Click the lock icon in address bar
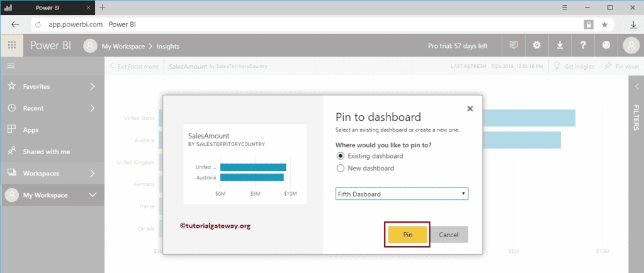 point(589,25)
